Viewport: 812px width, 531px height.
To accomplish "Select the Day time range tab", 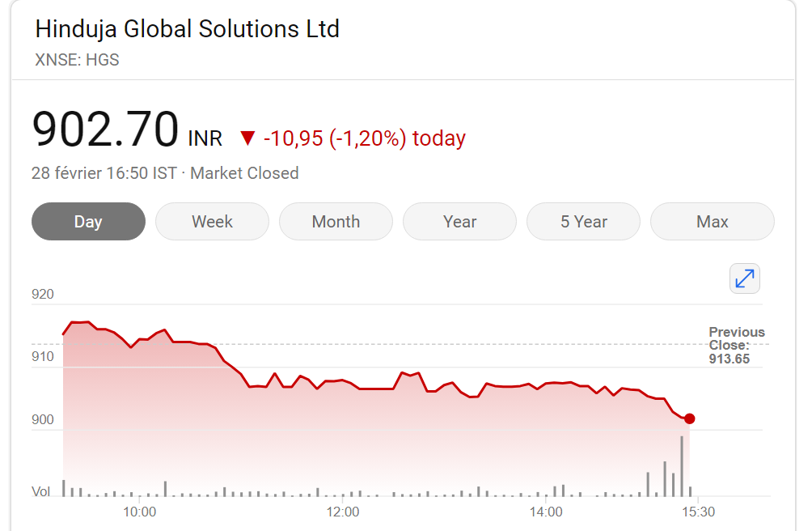I will coord(88,222).
